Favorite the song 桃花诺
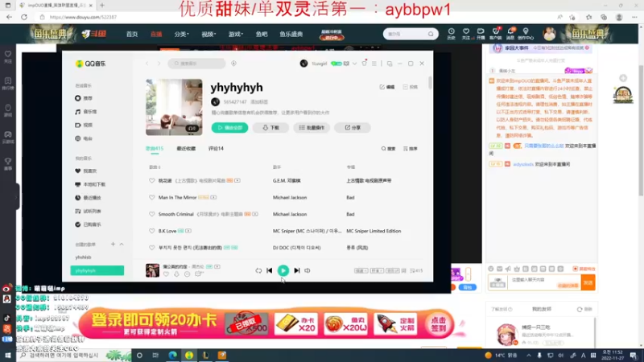 pyautogui.click(x=152, y=180)
